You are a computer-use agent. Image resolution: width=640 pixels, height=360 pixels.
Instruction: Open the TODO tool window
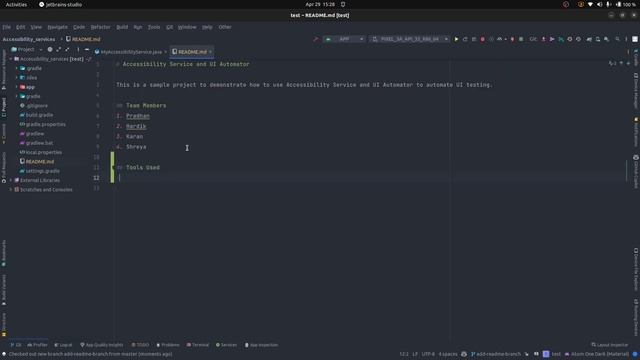point(140,345)
